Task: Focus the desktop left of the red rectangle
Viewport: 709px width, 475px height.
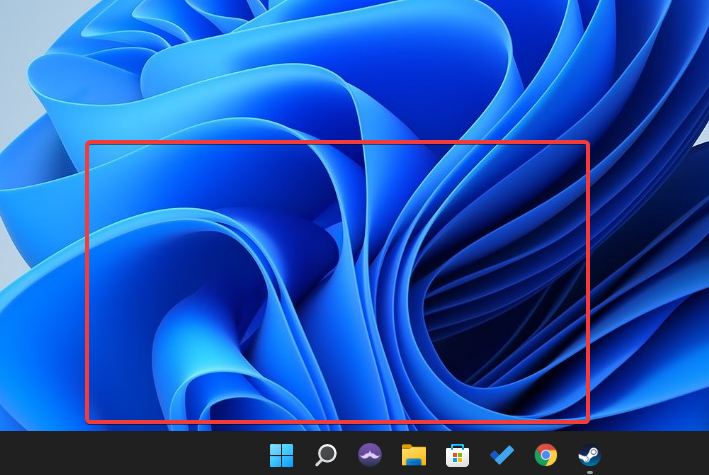Action: pyautogui.click(x=42, y=282)
